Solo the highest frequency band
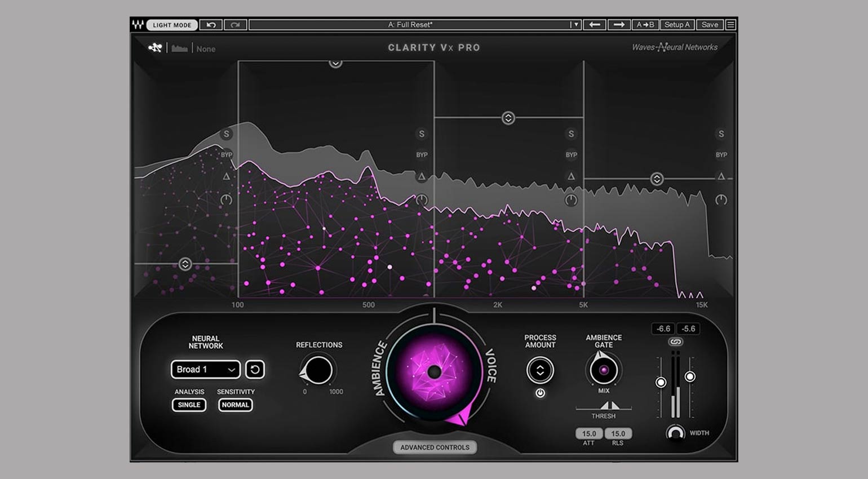Viewport: 868px width, 479px height. pyautogui.click(x=721, y=134)
